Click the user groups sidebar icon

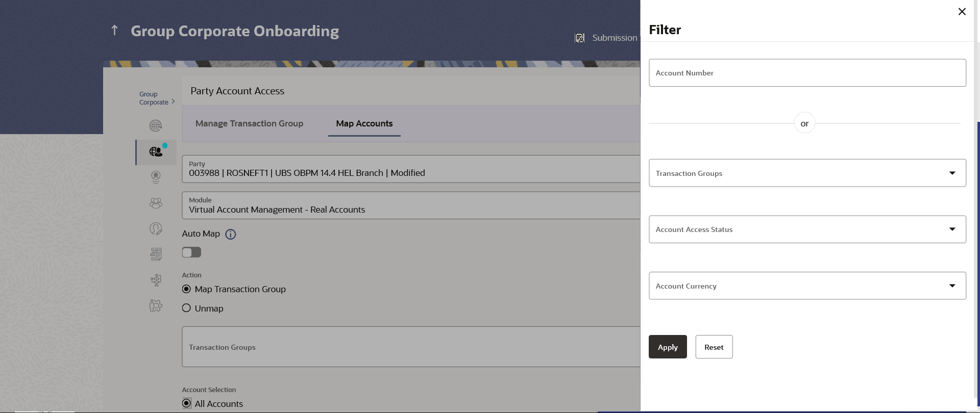click(x=156, y=203)
